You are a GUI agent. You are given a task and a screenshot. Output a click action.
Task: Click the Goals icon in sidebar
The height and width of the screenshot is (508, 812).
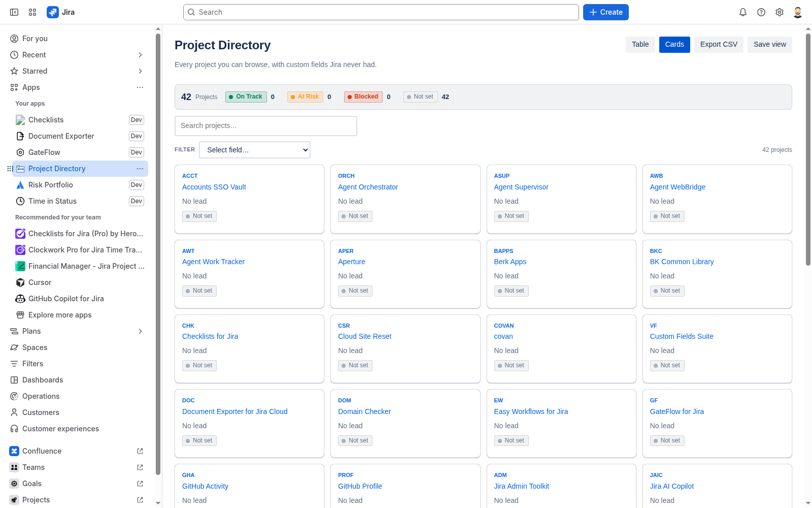coord(14,484)
